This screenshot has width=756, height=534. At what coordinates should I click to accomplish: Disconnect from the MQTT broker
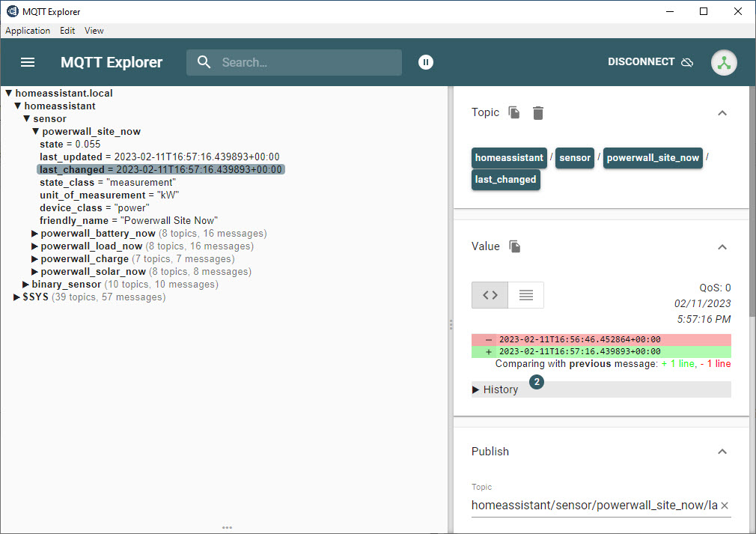pos(650,62)
